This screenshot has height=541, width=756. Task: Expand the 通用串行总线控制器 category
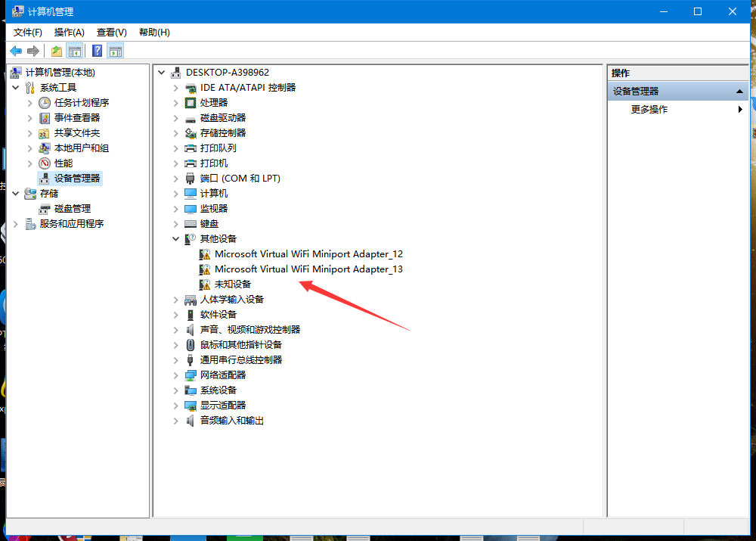pos(176,360)
